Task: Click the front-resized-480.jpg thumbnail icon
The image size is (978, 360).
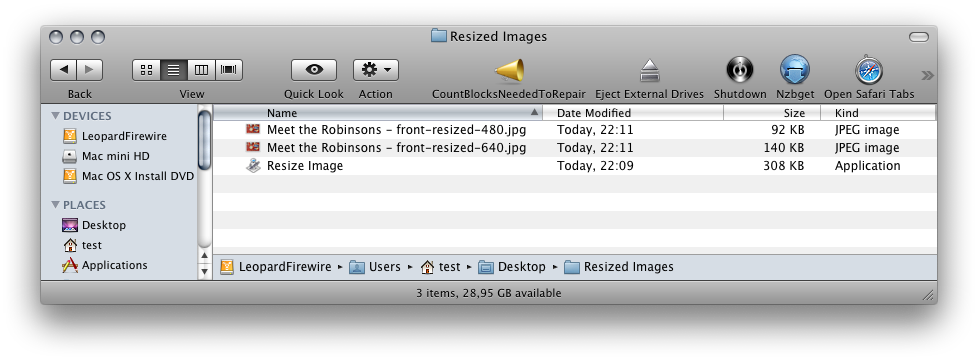Action: point(253,130)
